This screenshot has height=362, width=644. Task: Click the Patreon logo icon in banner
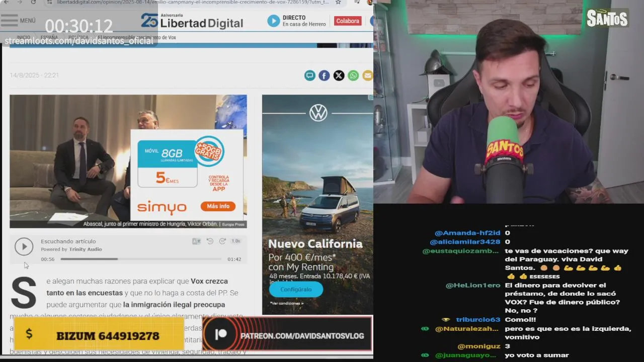220,335
